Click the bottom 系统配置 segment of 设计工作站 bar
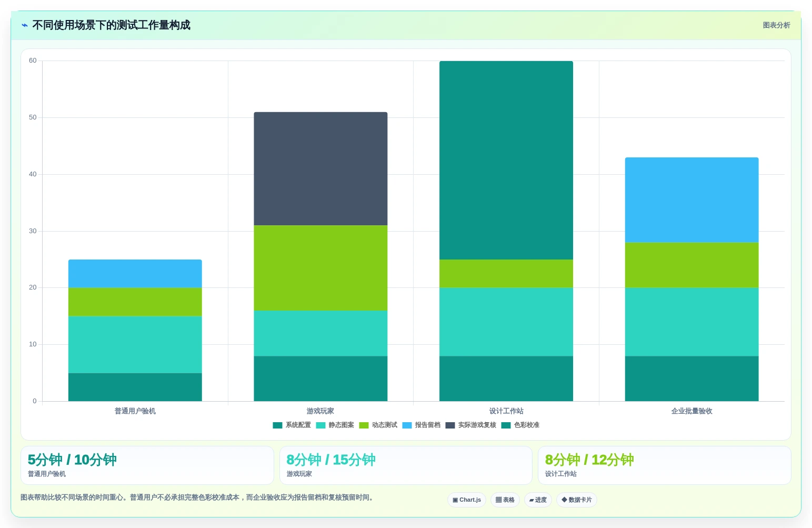This screenshot has height=528, width=812. (506, 378)
